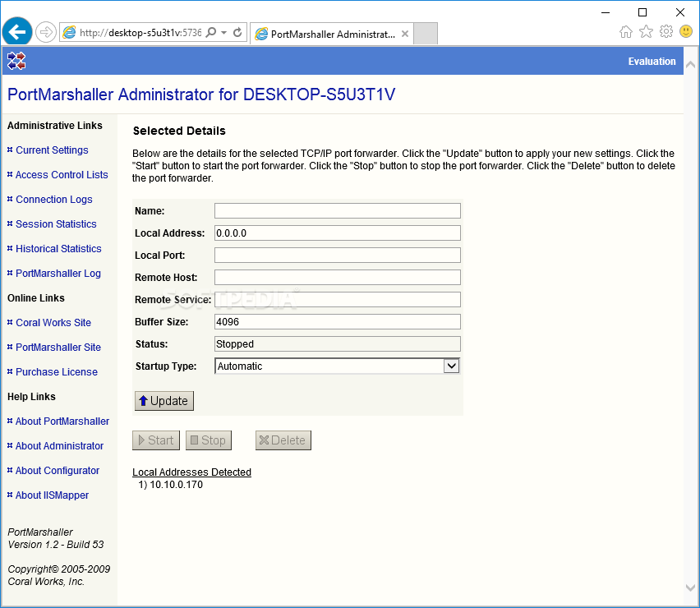Image resolution: width=700 pixels, height=608 pixels.
Task: Visit the PortMarshaller Site link
Action: click(x=58, y=348)
